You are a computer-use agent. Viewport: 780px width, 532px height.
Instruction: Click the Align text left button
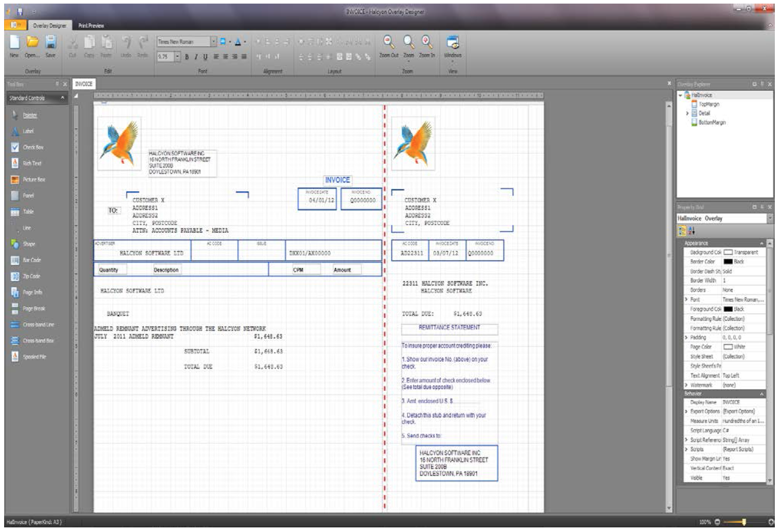216,56
